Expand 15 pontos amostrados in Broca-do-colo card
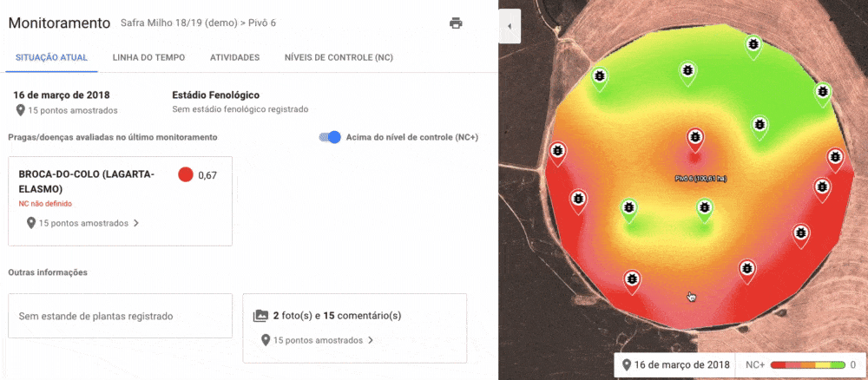This screenshot has height=380, width=868. [x=82, y=223]
